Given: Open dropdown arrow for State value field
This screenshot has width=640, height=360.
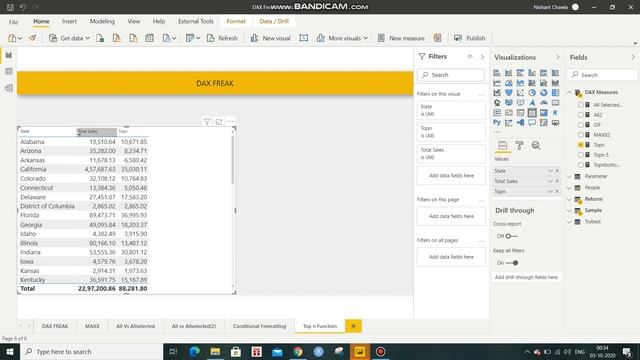Looking at the screenshot, I should (x=550, y=171).
